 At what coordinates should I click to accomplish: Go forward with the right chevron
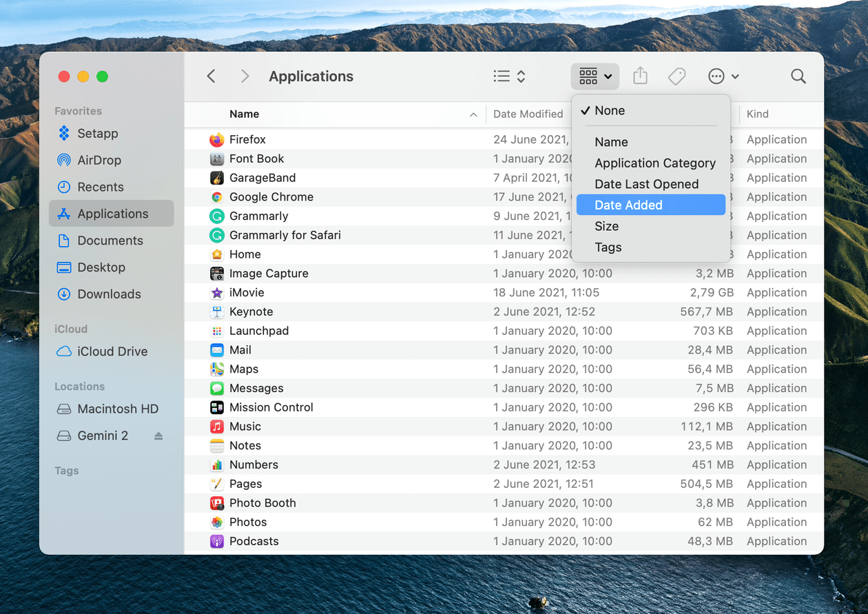pos(245,76)
